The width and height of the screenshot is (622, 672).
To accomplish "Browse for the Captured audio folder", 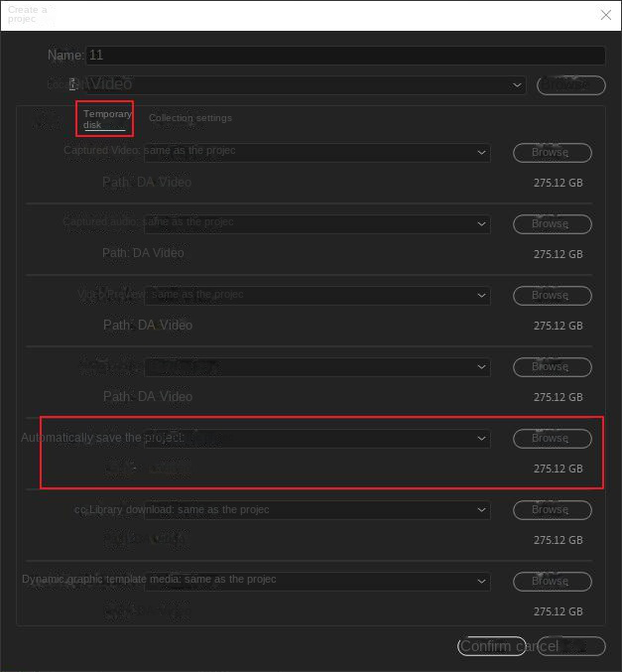I will (552, 224).
